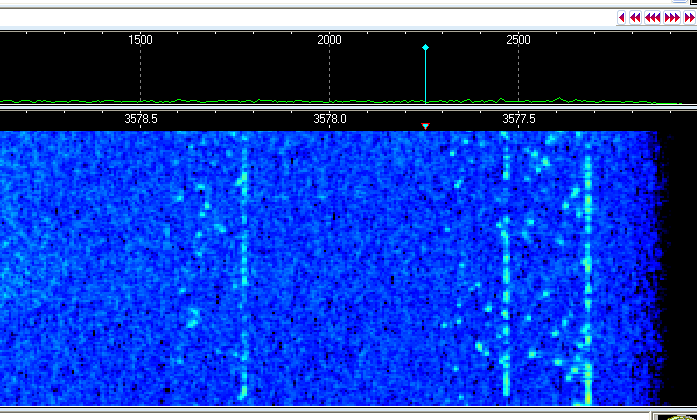Select the cyan diamond marker above spectrum
The image size is (697, 420).
(426, 48)
